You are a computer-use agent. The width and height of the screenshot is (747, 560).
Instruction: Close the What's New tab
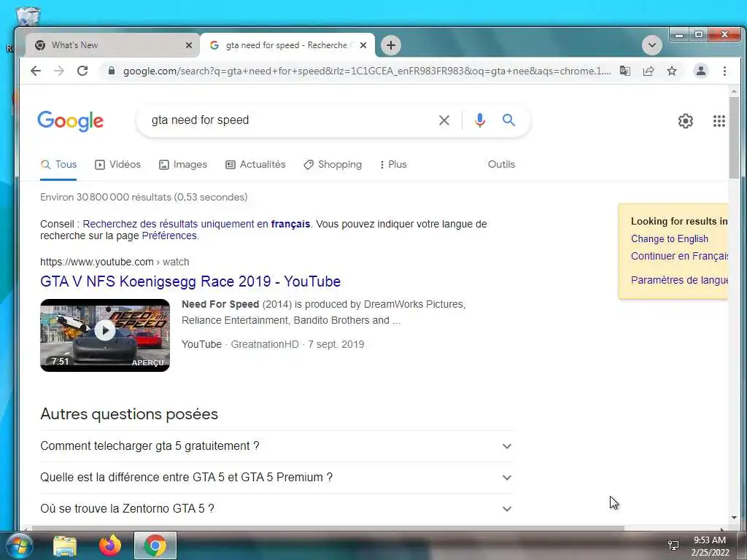pyautogui.click(x=189, y=45)
